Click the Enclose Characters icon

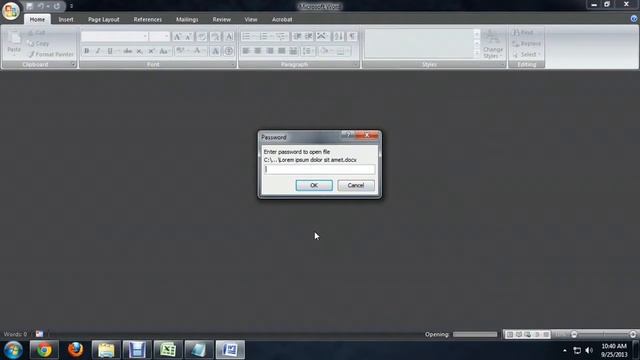(x=229, y=51)
